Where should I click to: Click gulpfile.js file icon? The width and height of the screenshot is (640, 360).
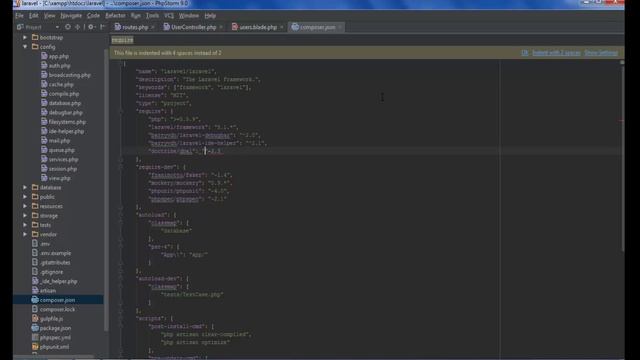[x=35, y=319]
